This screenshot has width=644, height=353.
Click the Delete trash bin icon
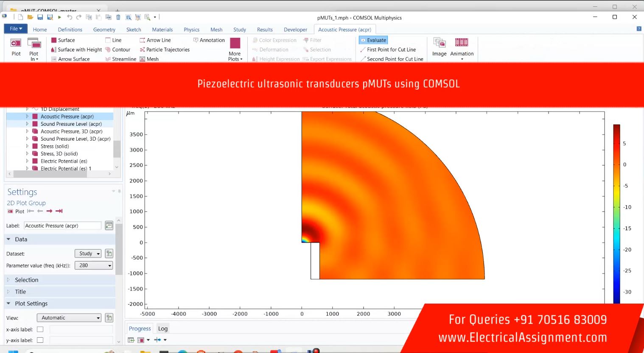coord(118,17)
